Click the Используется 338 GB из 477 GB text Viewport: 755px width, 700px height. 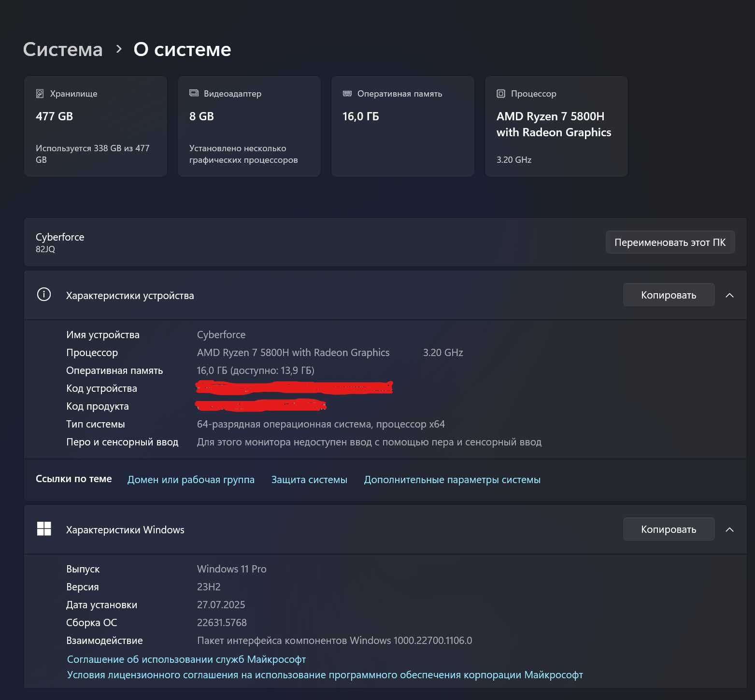[x=93, y=154]
